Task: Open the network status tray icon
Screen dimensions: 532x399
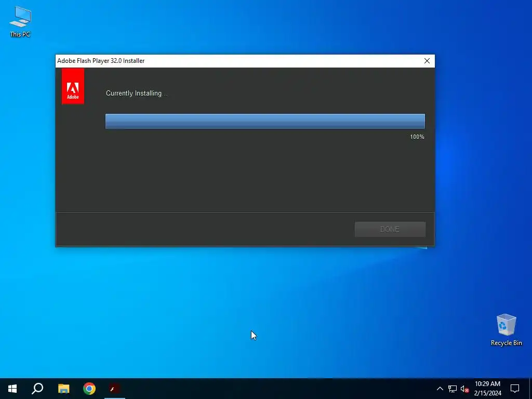Action: (453, 389)
